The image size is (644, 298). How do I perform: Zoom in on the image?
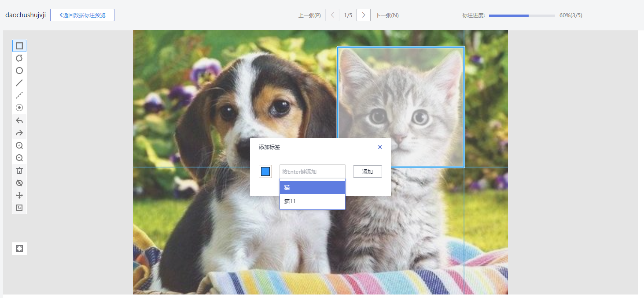pyautogui.click(x=19, y=145)
